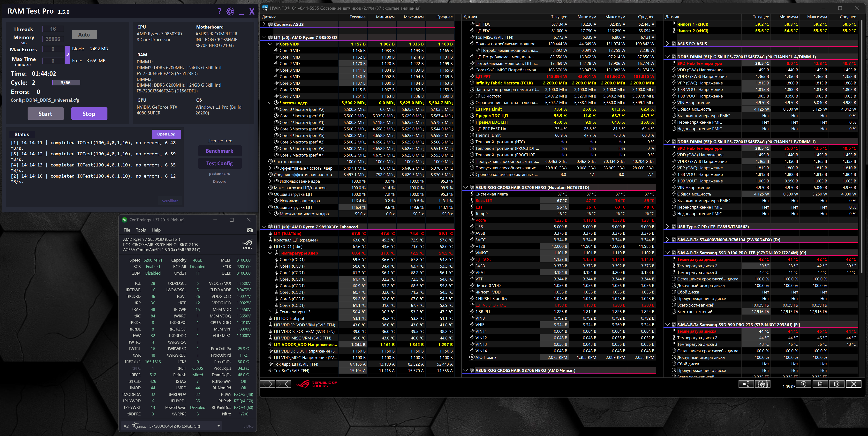This screenshot has width=868, height=436.
Task: Click HWiNFO collapse columns arrows button
Action: coord(283,384)
